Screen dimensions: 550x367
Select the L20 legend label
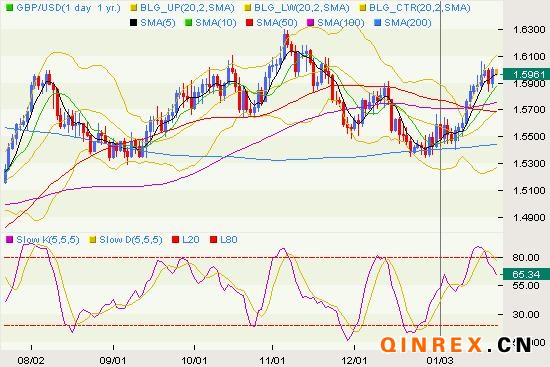(191, 240)
